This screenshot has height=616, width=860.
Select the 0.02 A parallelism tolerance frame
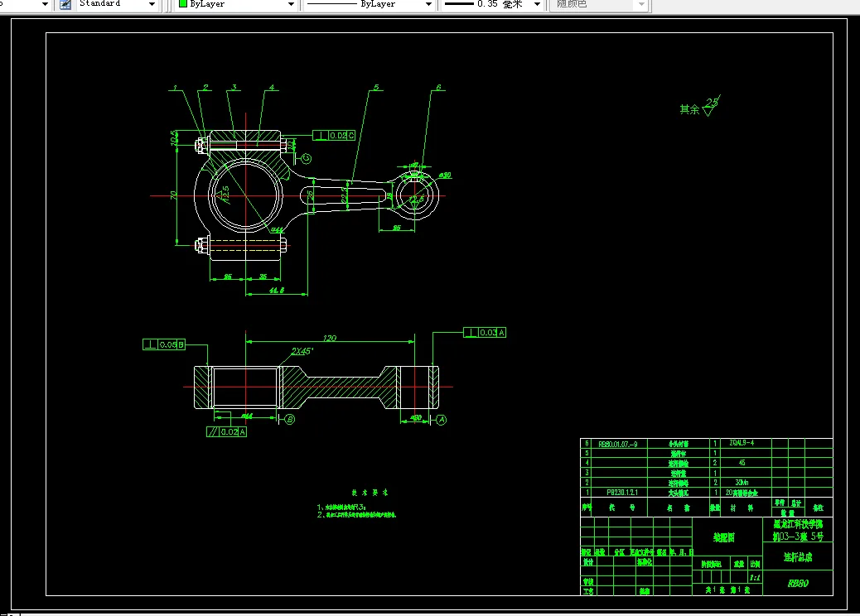tap(226, 432)
